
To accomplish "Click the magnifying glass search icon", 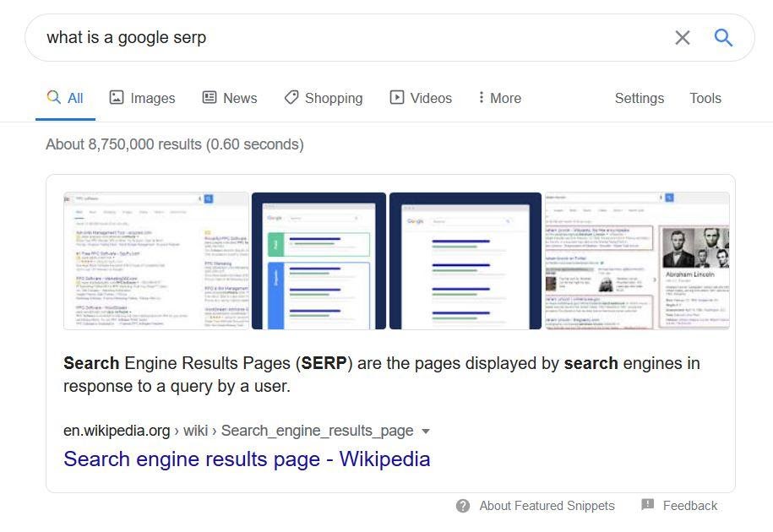I will 722,37.
